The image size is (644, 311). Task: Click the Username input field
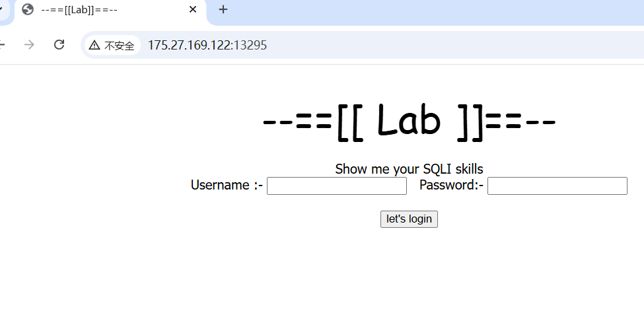pos(337,187)
